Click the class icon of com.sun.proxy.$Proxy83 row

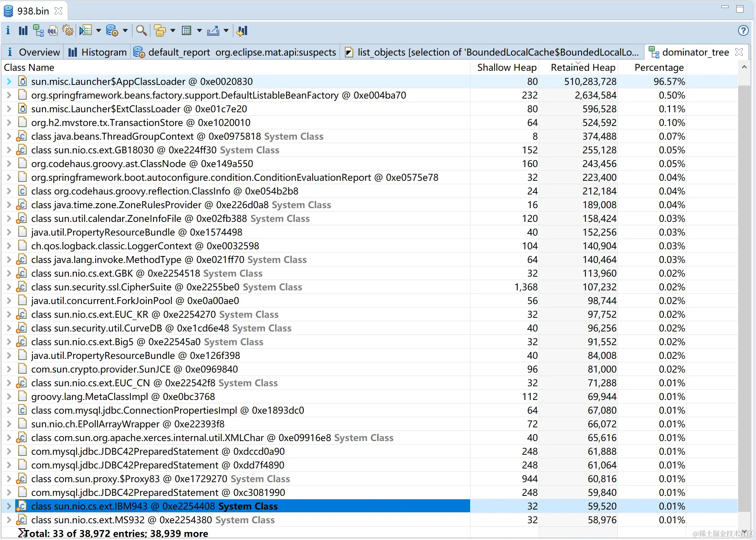22,479
